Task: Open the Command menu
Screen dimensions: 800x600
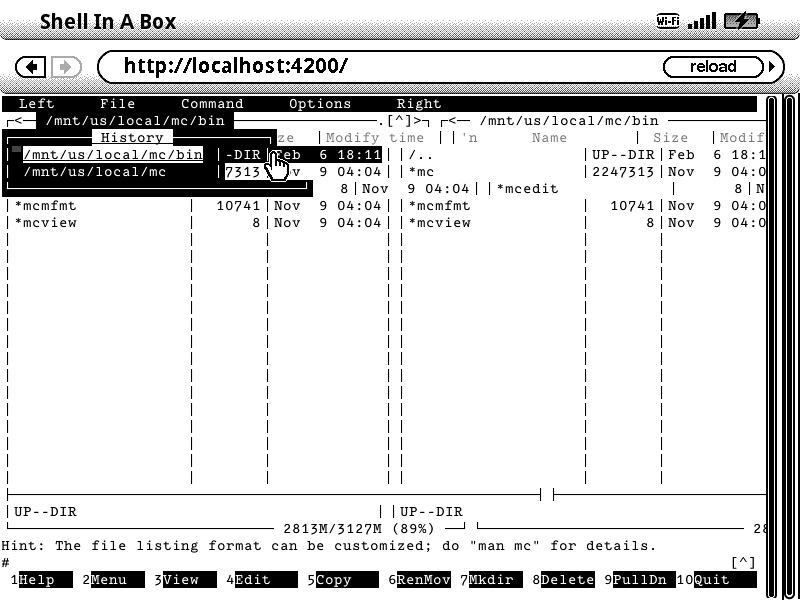Action: coord(212,104)
